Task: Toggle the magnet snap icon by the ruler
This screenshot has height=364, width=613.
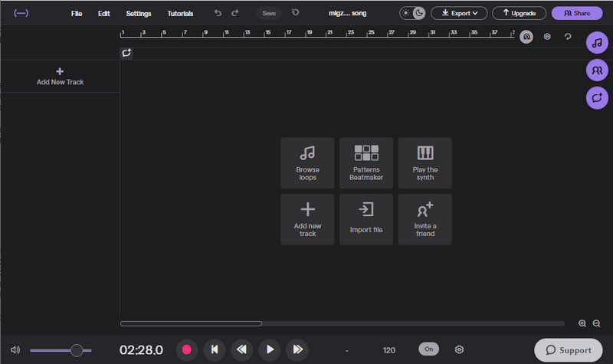Action: pos(526,37)
